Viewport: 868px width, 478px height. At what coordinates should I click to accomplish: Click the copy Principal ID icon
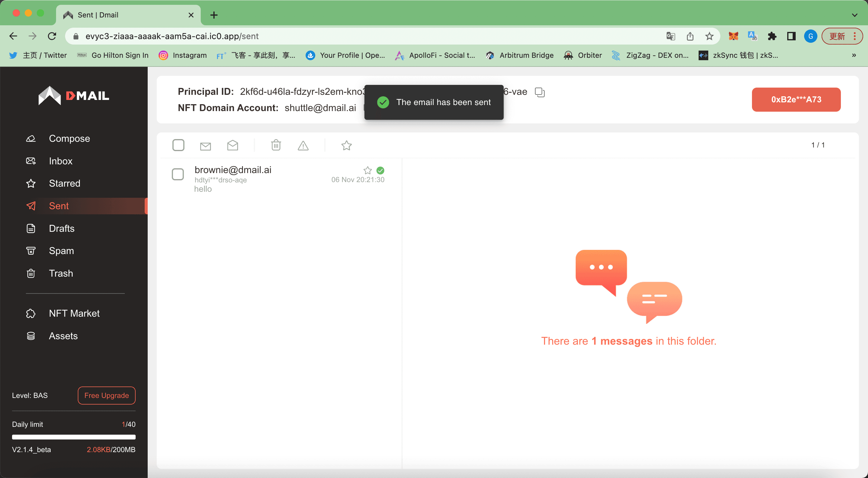[x=540, y=92]
